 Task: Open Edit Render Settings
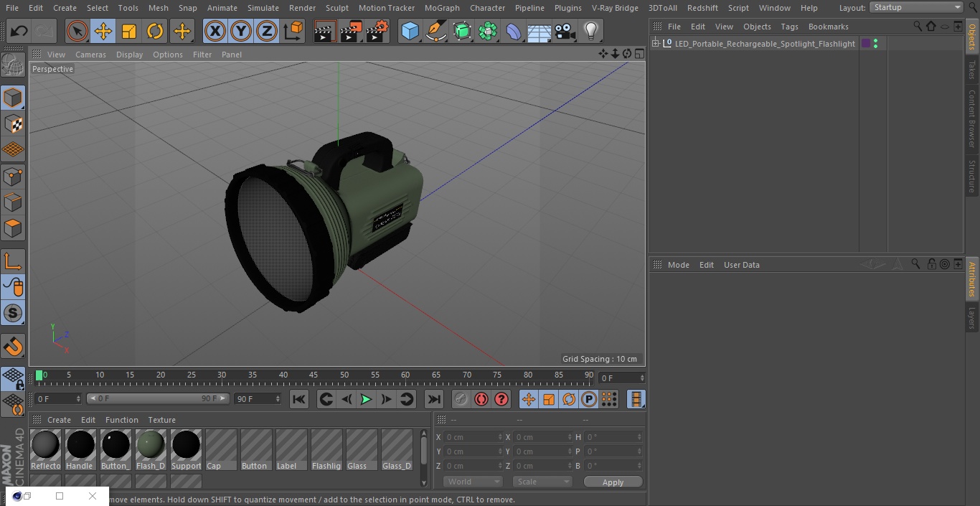click(x=377, y=31)
